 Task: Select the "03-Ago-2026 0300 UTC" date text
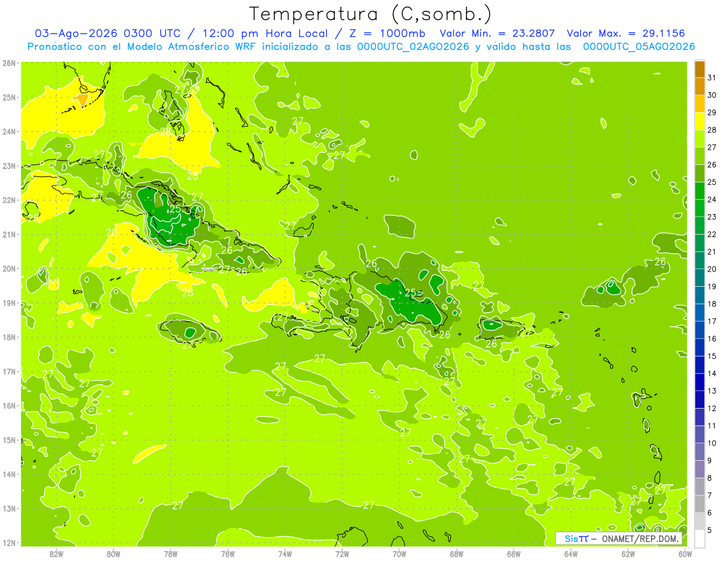pyautogui.click(x=107, y=33)
